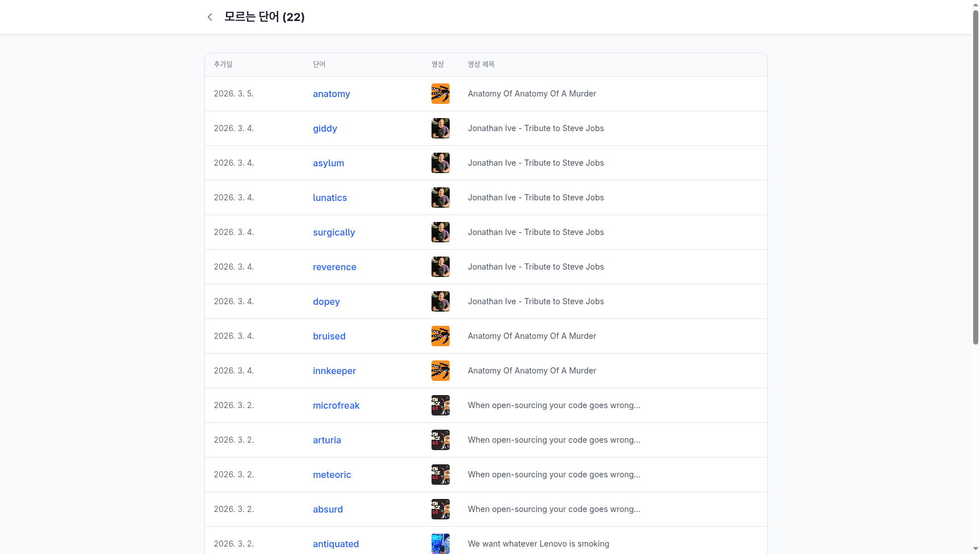
Task: Select the word anatomy
Action: tap(331, 94)
